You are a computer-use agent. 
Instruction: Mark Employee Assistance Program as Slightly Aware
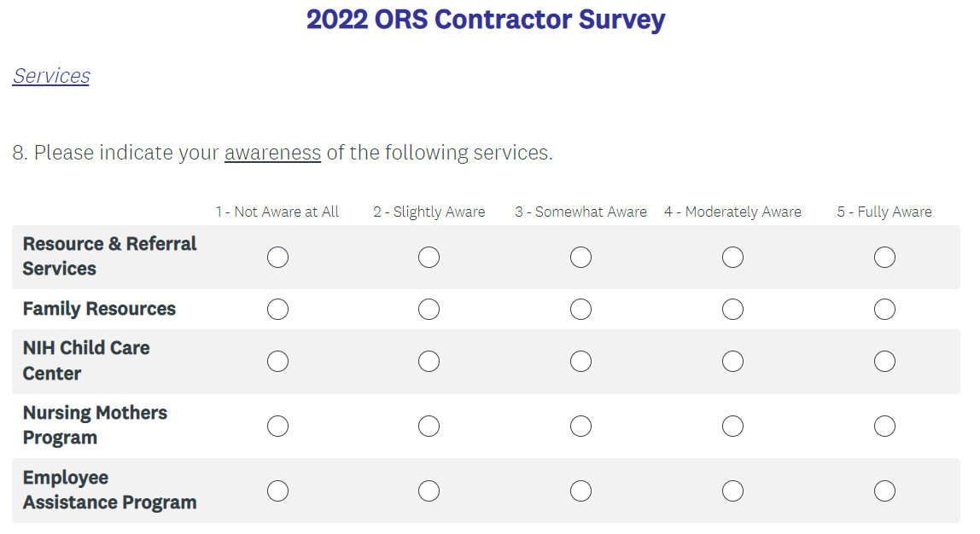tap(429, 490)
